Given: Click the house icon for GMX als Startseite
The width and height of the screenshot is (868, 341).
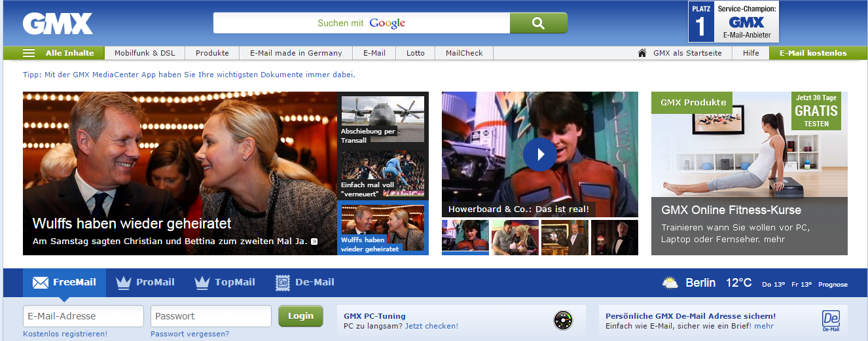Looking at the screenshot, I should point(642,53).
